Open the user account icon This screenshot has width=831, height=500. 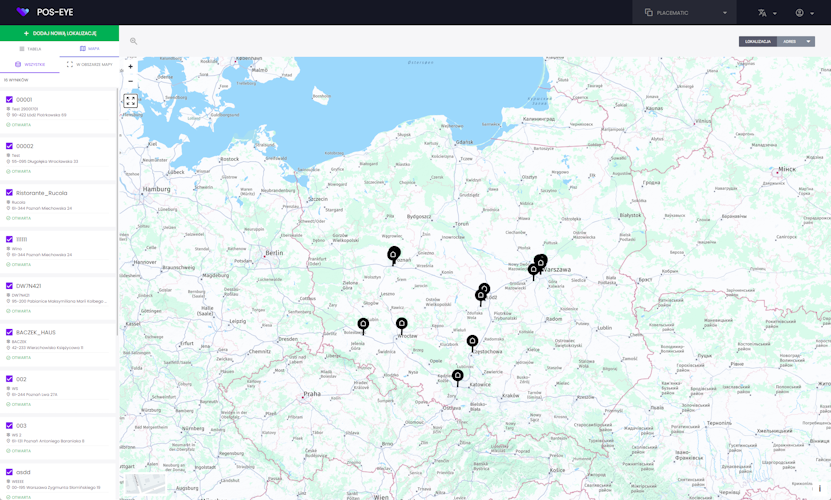click(799, 13)
